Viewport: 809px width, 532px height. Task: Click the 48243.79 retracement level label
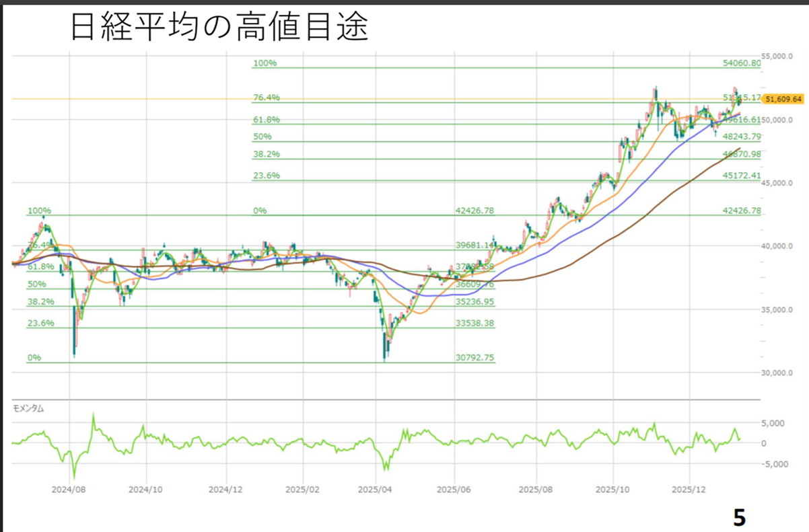coord(741,136)
